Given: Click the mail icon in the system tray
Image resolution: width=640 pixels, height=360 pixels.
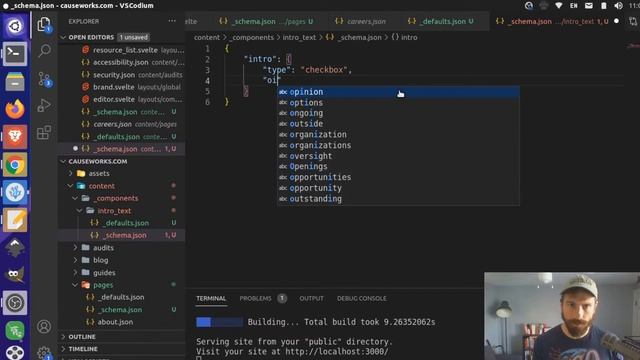Looking at the screenshot, I should [589, 5].
